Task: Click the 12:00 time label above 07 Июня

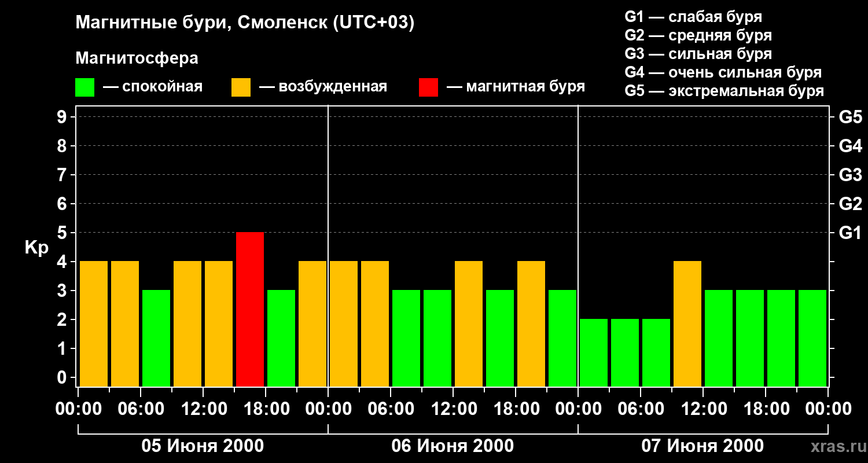Action: (703, 409)
